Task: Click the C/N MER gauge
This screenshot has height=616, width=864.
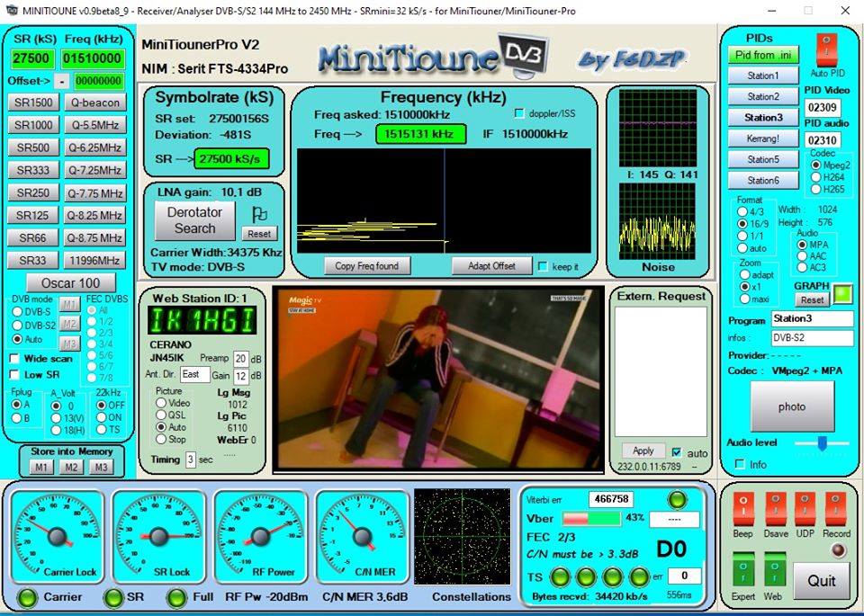Action: pyautogui.click(x=362, y=536)
